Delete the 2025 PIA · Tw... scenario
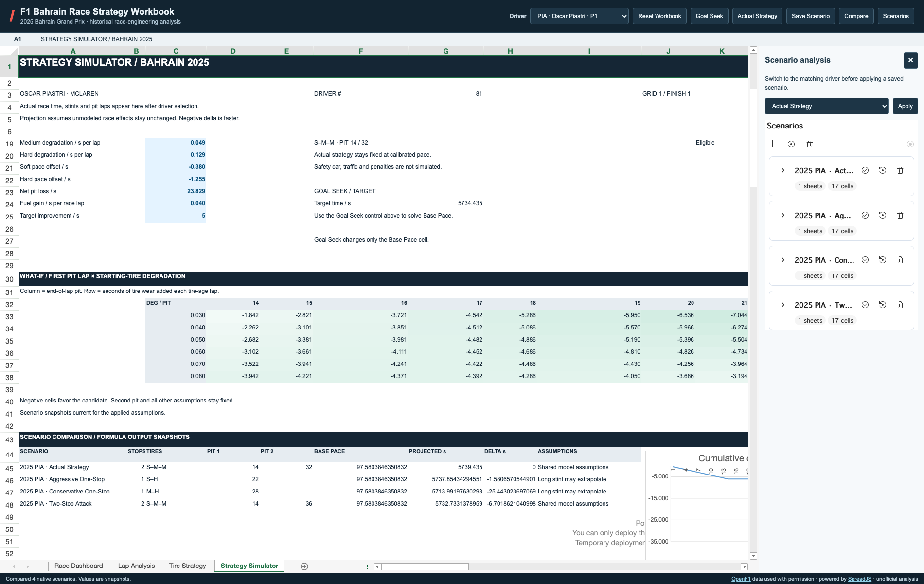The height and width of the screenshot is (584, 924). tap(900, 305)
